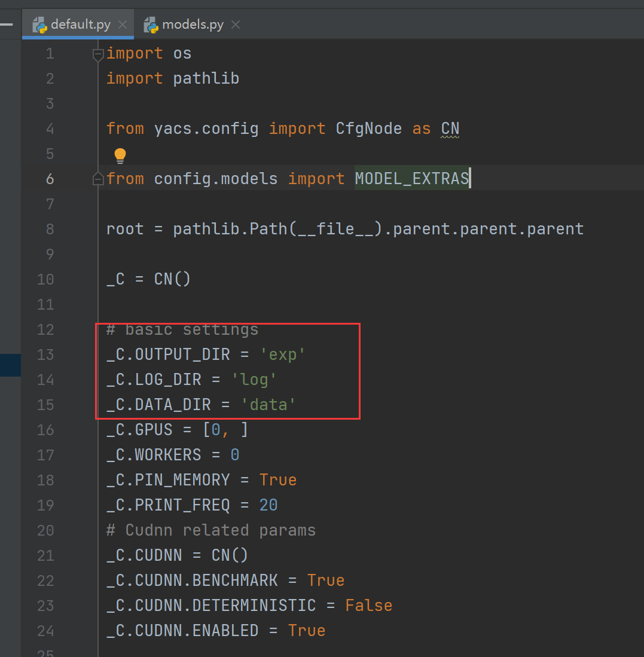The width and height of the screenshot is (644, 657).
Task: Click the os module name on line 1
Action: click(182, 54)
